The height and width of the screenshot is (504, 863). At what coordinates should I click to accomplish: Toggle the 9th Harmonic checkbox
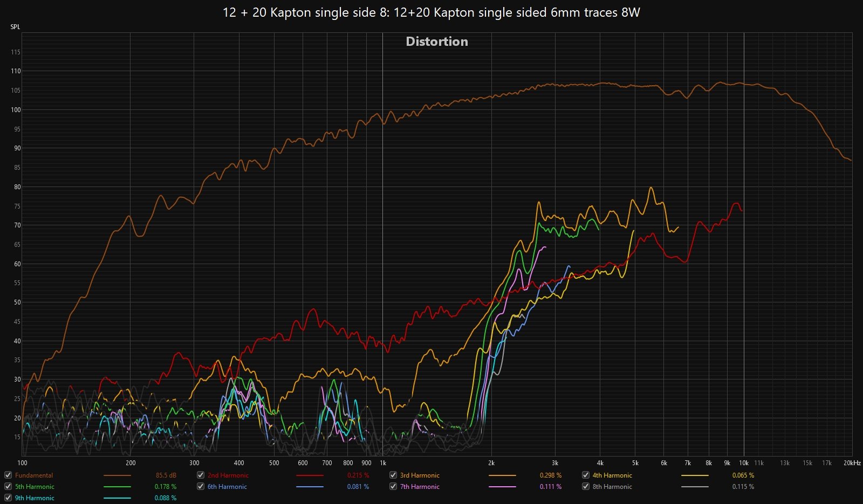8,498
